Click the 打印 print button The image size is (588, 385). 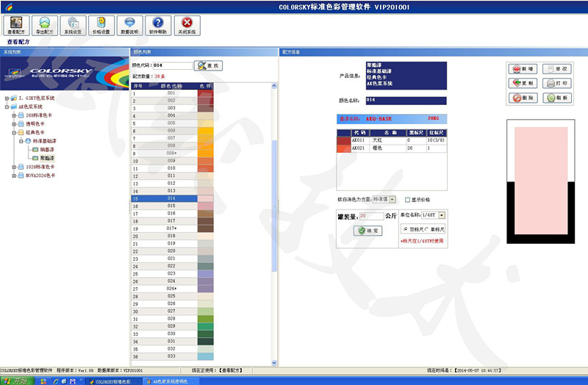(558, 83)
